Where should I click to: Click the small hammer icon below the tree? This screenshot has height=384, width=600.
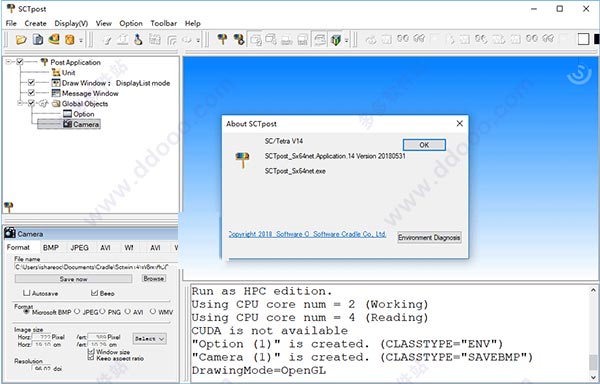8,207
